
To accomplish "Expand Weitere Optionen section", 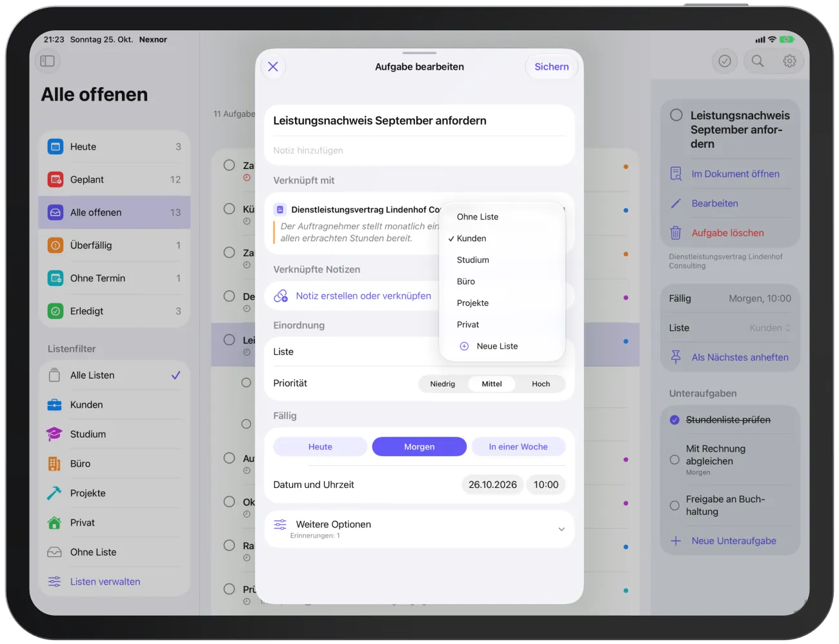I will (x=419, y=529).
